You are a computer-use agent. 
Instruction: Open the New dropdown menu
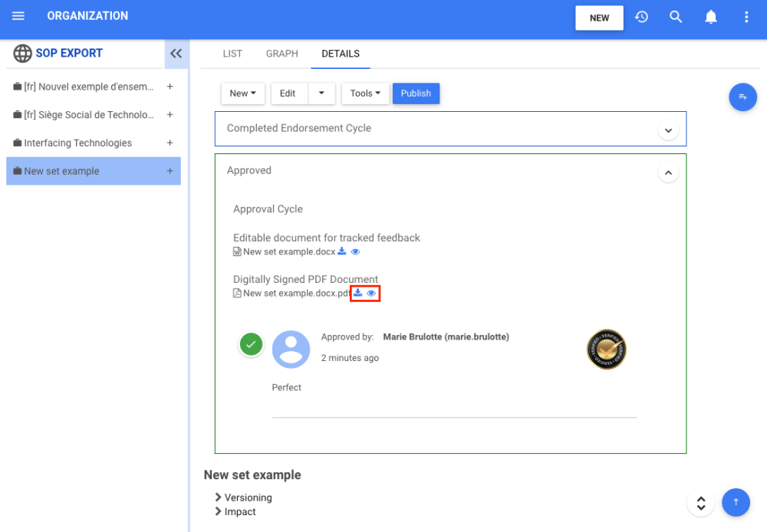242,94
